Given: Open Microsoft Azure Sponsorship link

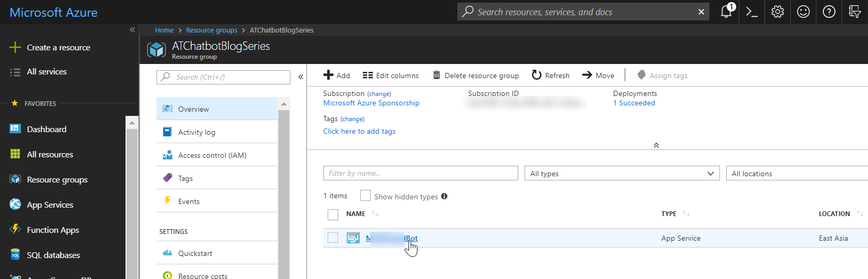Looking at the screenshot, I should [371, 103].
